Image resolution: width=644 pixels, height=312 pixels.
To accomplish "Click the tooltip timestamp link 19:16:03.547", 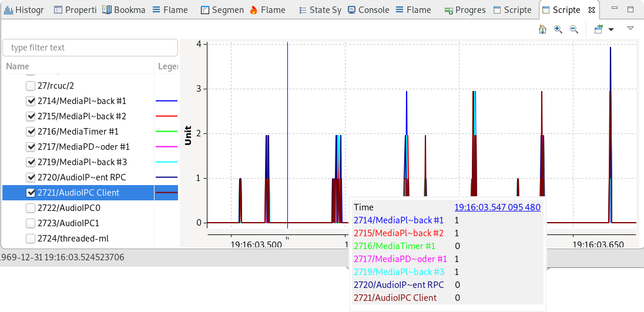I will (497, 207).
